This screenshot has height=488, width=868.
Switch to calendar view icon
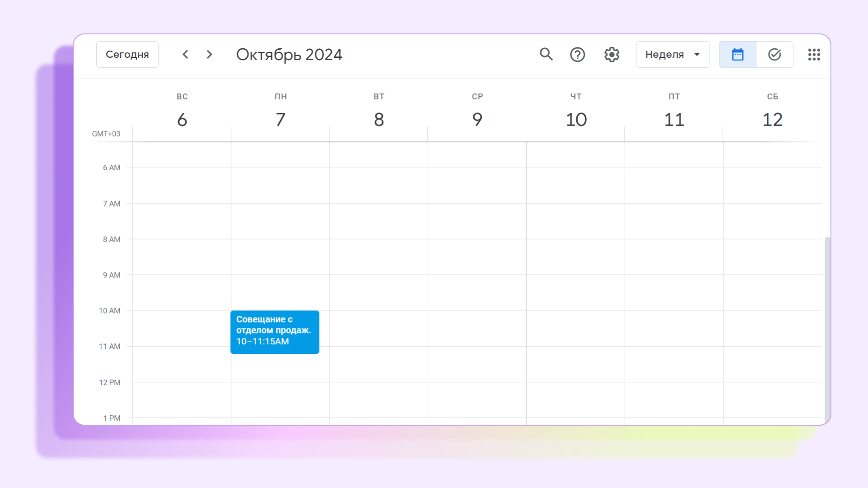click(737, 55)
